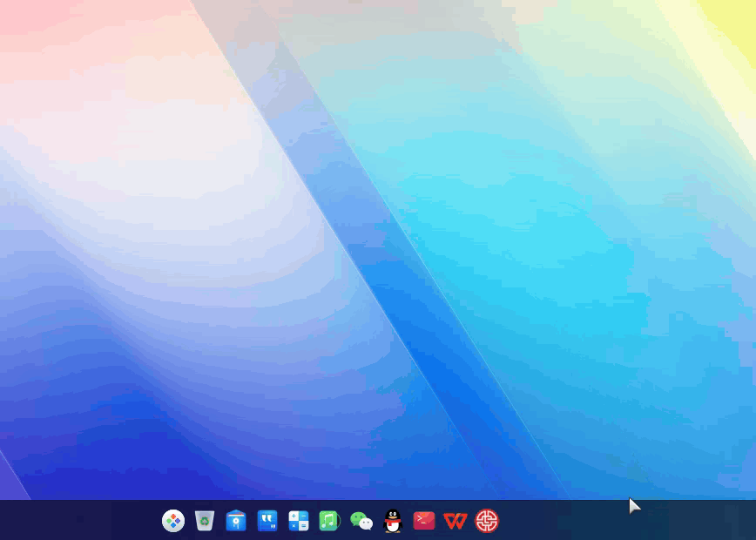Launch the blue file manager icon
This screenshot has height=540, width=756.
click(x=236, y=521)
